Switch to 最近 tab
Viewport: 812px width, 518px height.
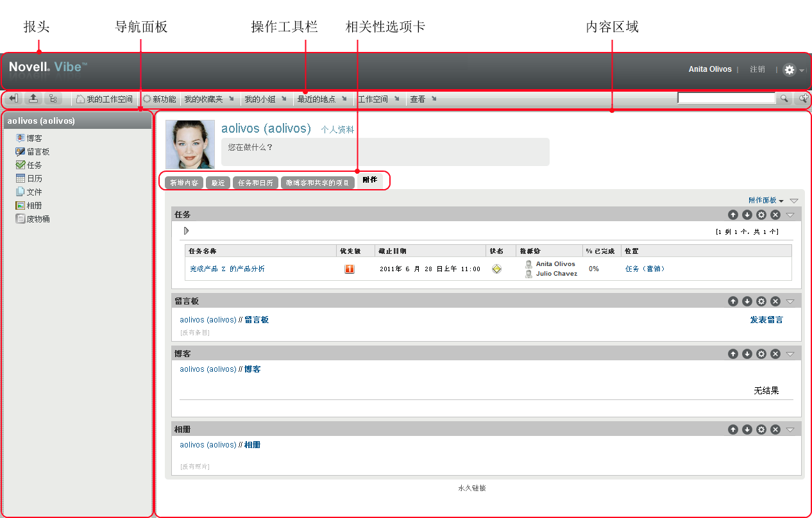[218, 183]
